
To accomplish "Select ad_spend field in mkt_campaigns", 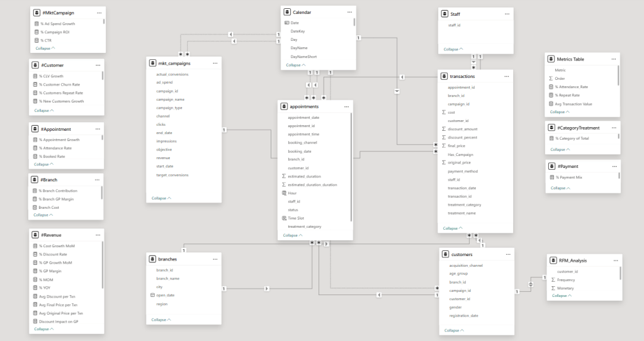I will click(x=164, y=82).
